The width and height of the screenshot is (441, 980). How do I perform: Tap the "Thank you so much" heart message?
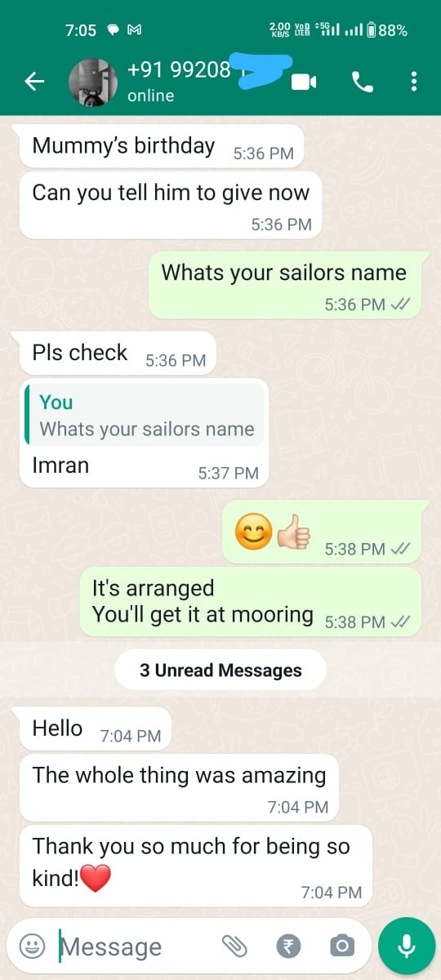coord(196,865)
